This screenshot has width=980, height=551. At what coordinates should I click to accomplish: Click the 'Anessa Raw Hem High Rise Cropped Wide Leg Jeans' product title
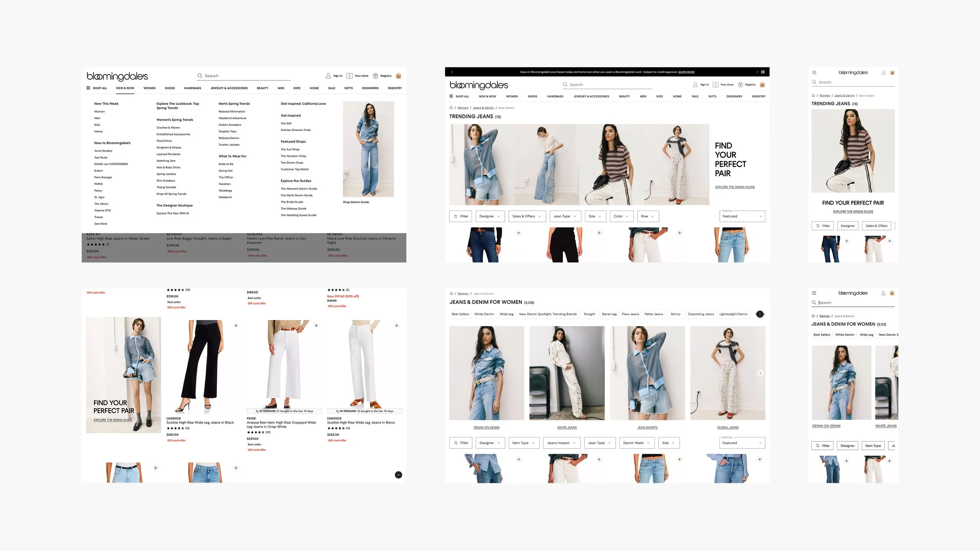coord(281,424)
